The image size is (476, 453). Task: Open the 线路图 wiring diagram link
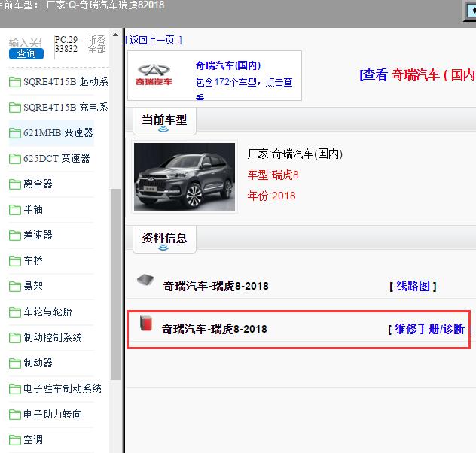click(x=413, y=286)
